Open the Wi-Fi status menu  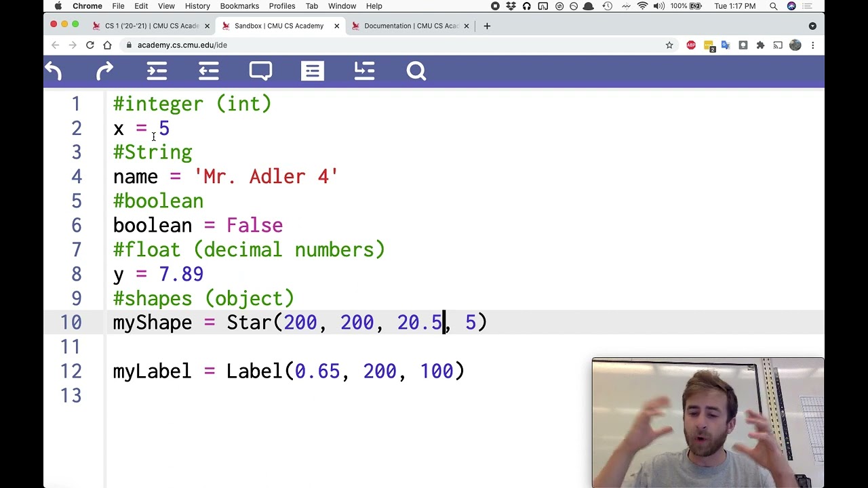tap(642, 6)
